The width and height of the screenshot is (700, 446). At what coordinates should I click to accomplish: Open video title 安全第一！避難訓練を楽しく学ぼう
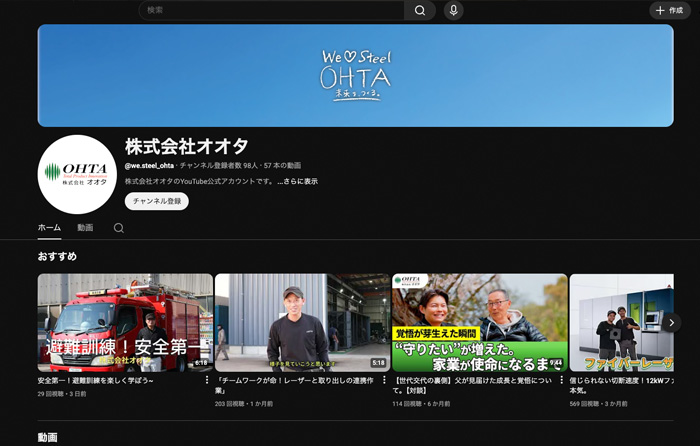pyautogui.click(x=95, y=381)
